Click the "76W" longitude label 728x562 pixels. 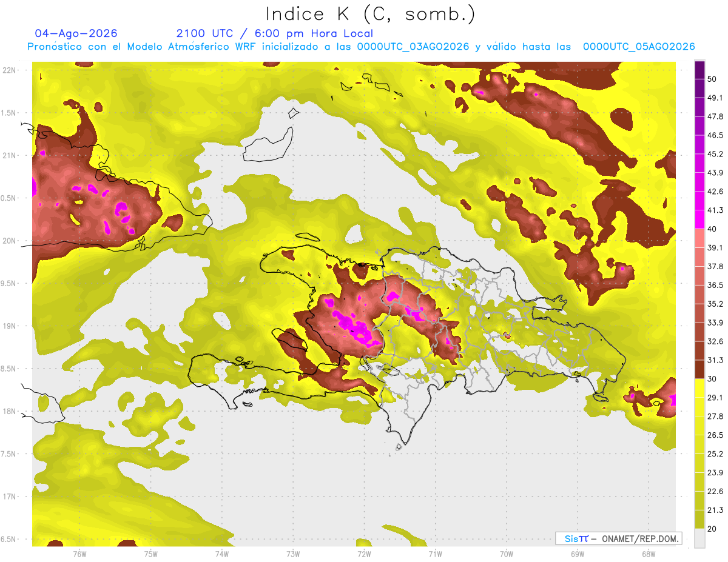pyautogui.click(x=79, y=554)
